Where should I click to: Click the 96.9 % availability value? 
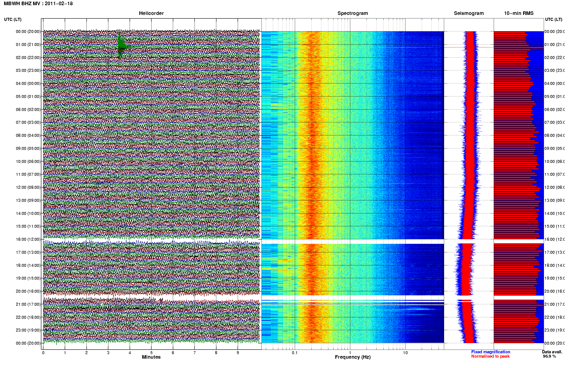(549, 356)
